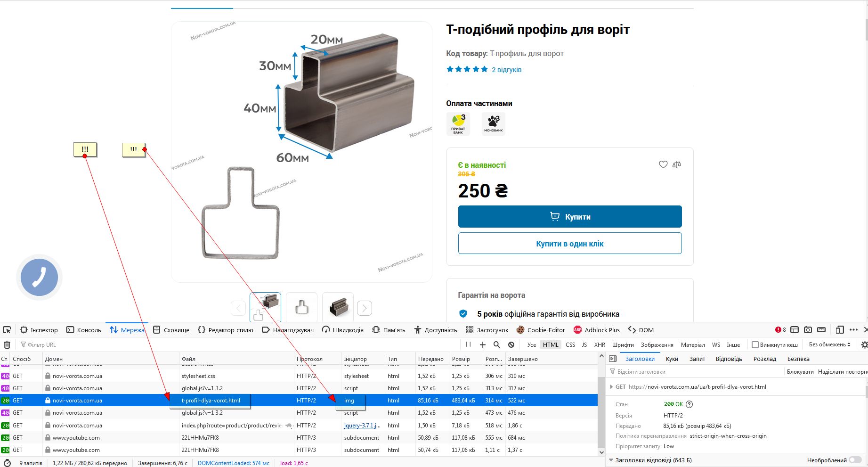The width and height of the screenshot is (868, 467).
Task: Select Monobank installment payment icon
Action: [494, 124]
